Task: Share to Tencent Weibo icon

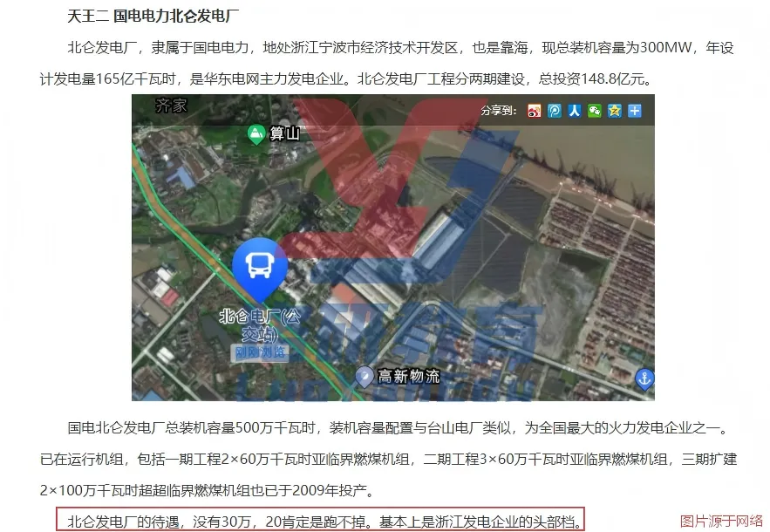Action: pyautogui.click(x=555, y=111)
